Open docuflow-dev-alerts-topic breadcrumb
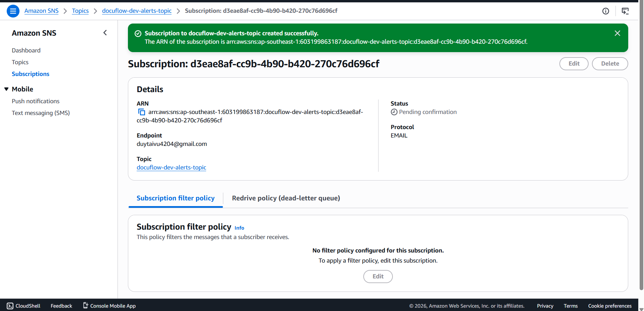 coord(137,11)
